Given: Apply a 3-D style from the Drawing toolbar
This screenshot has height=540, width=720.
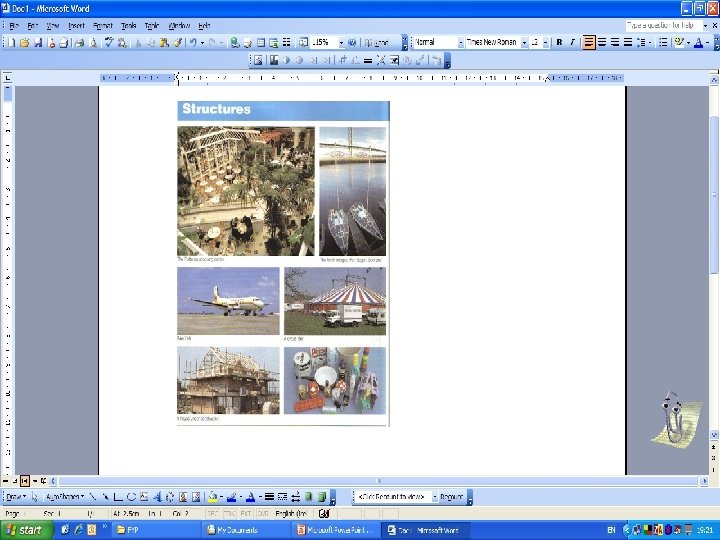Looking at the screenshot, I should 321,496.
